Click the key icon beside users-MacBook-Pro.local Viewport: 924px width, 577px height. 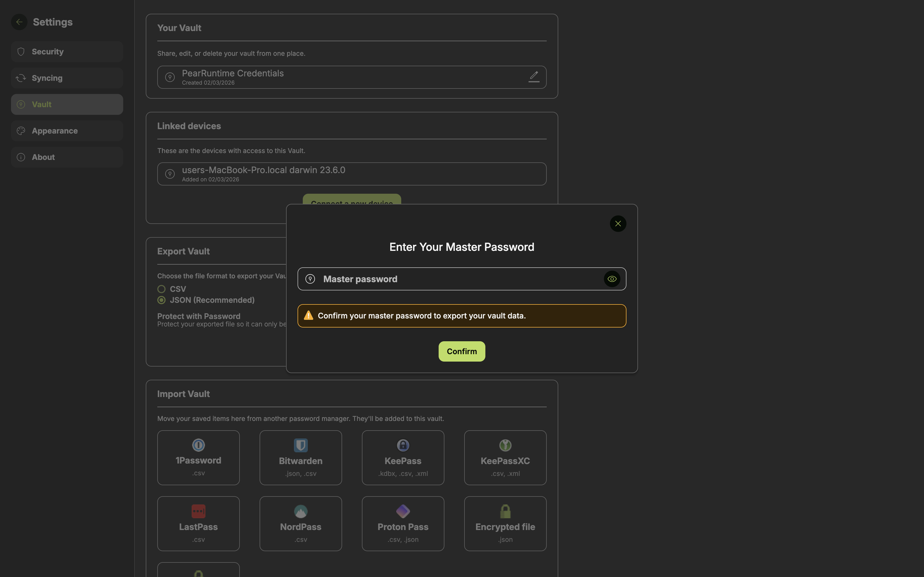coord(170,174)
